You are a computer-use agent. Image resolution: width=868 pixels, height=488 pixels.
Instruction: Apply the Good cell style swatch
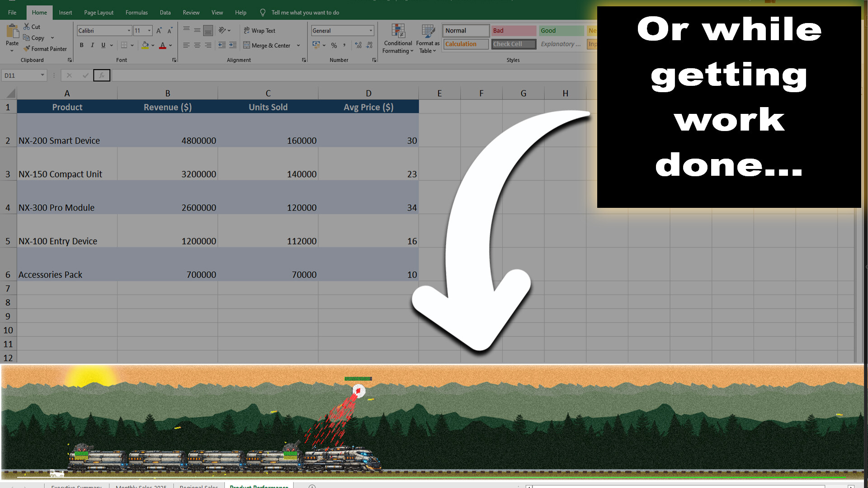[561, 31]
